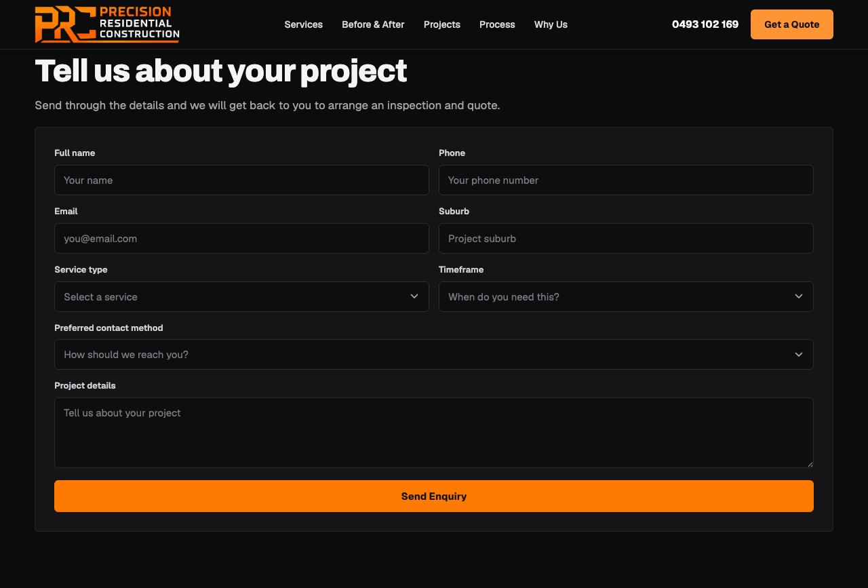Click into the Suburb input field
Image resolution: width=868 pixels, height=588 pixels.
coord(626,239)
